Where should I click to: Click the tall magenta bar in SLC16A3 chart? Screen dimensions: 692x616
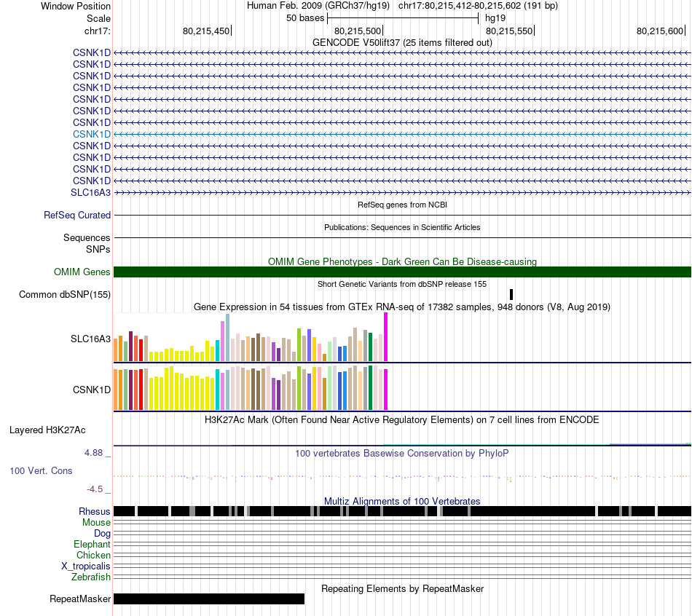386,337
